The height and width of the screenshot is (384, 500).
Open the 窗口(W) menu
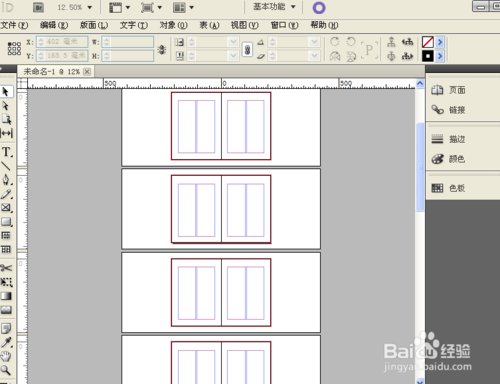click(x=284, y=25)
